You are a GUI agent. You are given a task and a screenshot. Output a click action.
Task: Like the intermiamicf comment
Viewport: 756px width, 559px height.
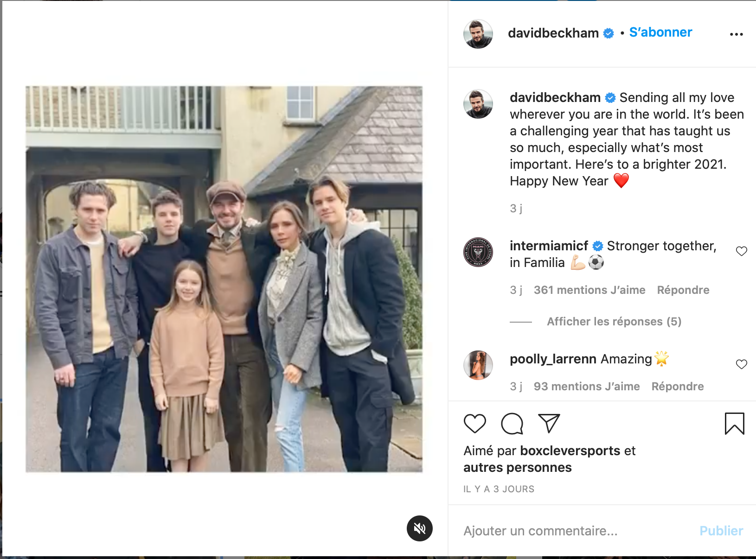tap(741, 251)
